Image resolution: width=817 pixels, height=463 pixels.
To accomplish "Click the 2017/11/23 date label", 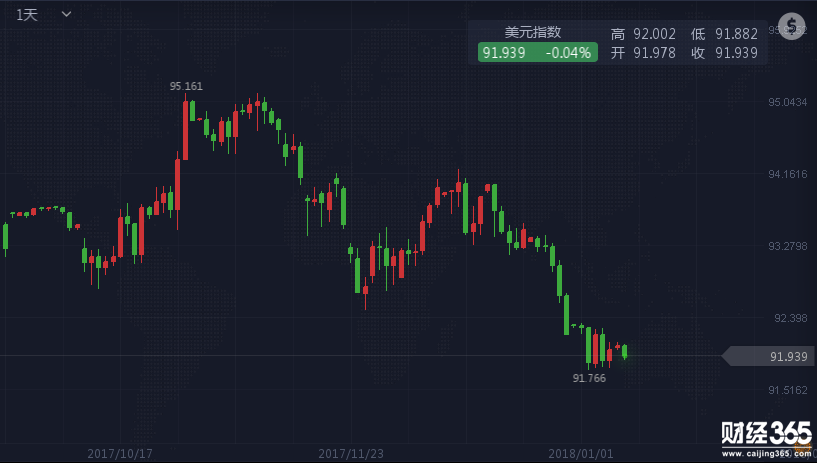I will point(351,454).
